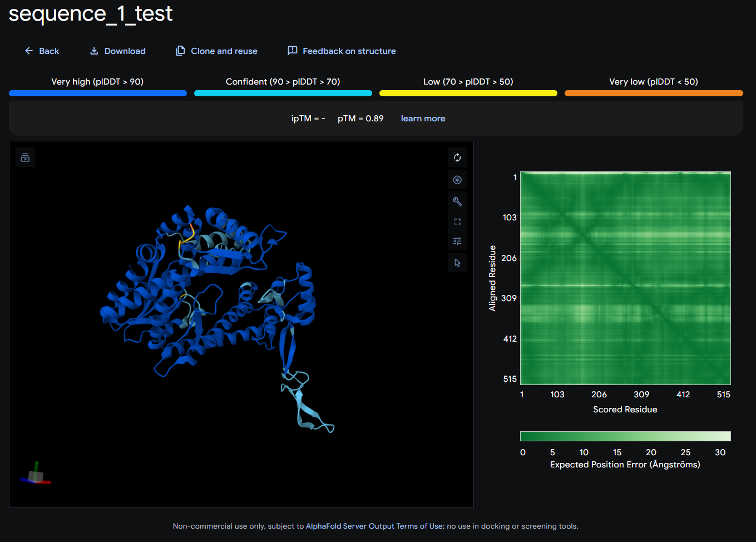Open the screenshot/snapshot tool in viewer
This screenshot has height=542, width=756.
pyautogui.click(x=457, y=180)
